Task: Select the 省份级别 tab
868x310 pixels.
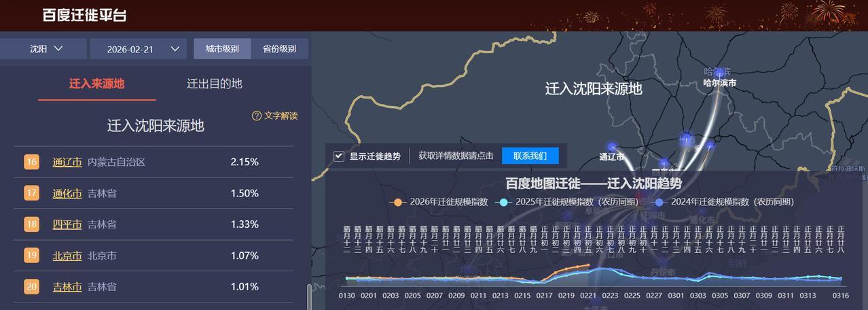Action: [x=279, y=48]
